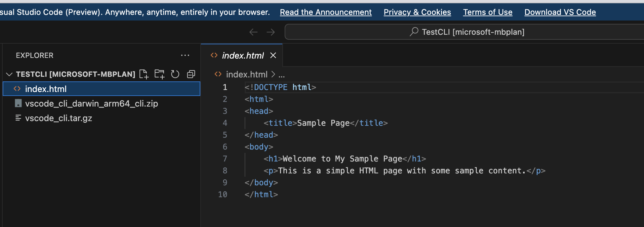
Task: Go forward using the right arrow
Action: [271, 32]
